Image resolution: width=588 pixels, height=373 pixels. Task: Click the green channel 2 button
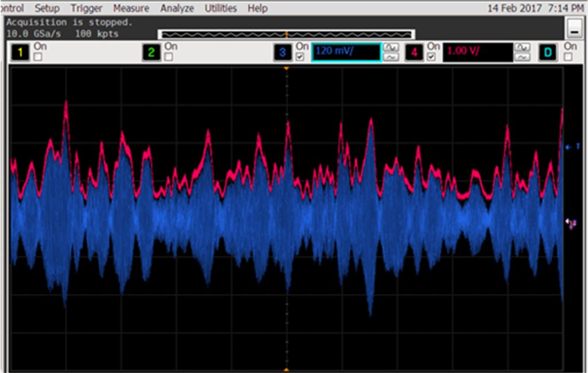pos(152,52)
